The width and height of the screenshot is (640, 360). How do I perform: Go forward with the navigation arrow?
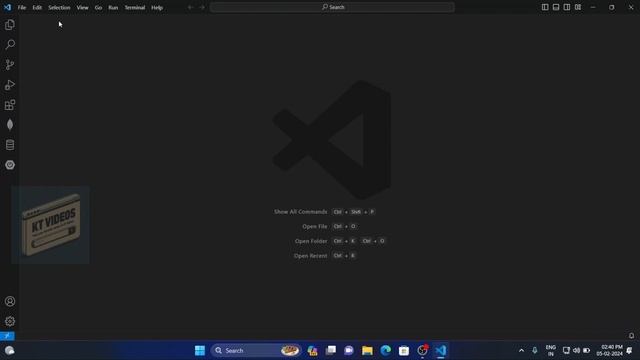click(202, 7)
